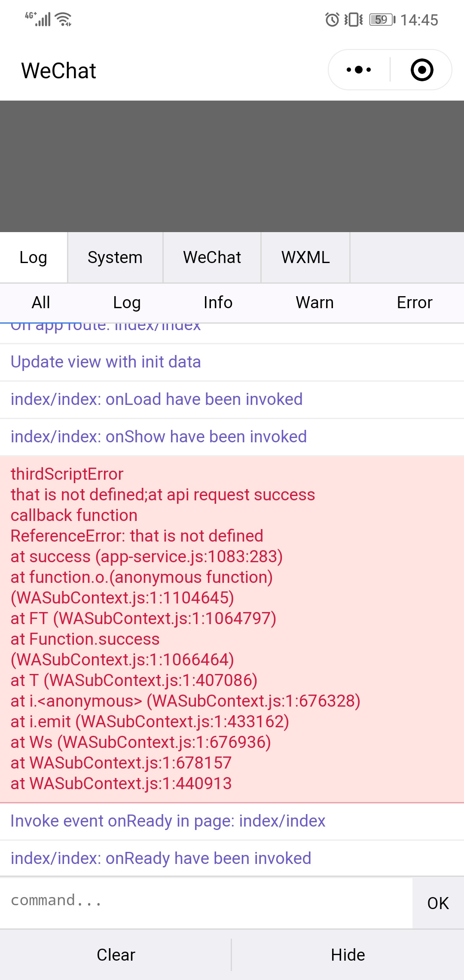Filter logs by Error level
This screenshot has width=464, height=980.
pos(414,303)
